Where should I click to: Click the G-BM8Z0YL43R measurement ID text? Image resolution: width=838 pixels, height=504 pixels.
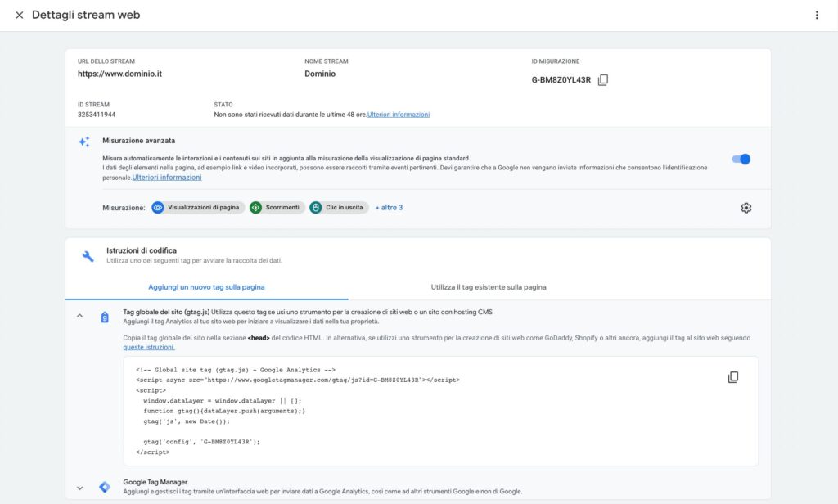point(561,79)
